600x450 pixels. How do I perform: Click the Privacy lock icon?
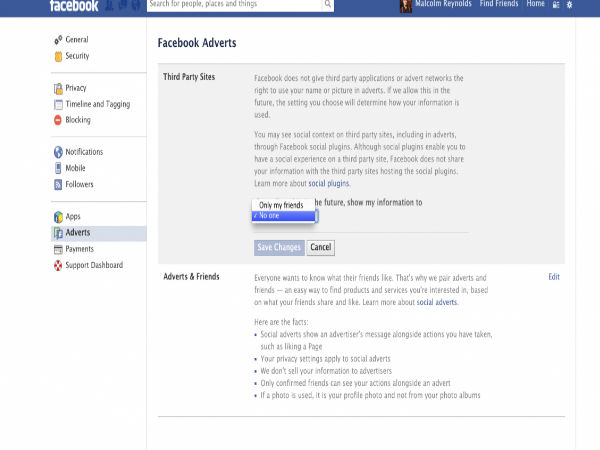coord(58,88)
